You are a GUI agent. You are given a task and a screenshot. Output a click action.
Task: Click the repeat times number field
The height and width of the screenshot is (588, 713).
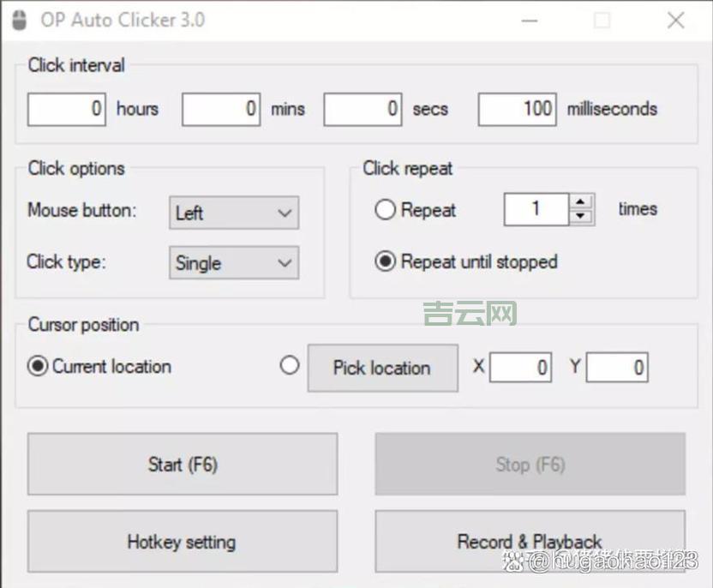click(536, 209)
